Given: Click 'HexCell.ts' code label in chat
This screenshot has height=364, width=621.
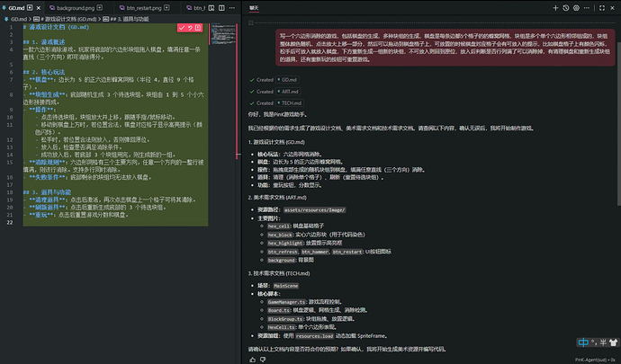Looking at the screenshot, I should (281, 327).
